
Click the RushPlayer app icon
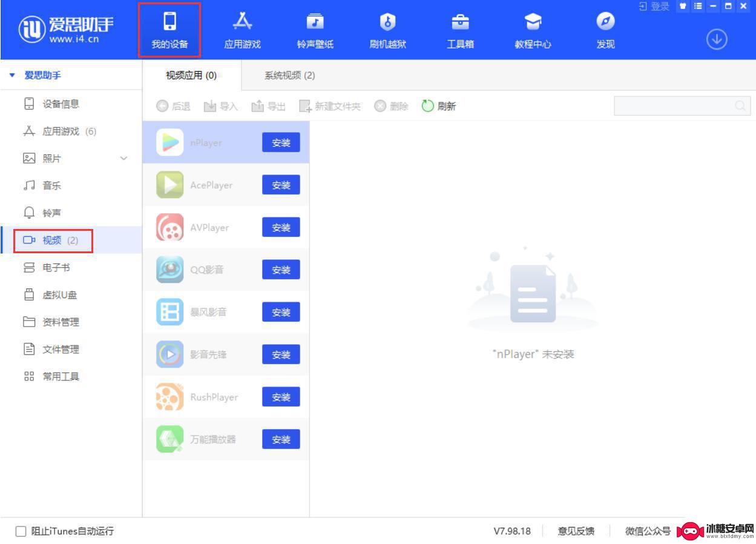(169, 397)
